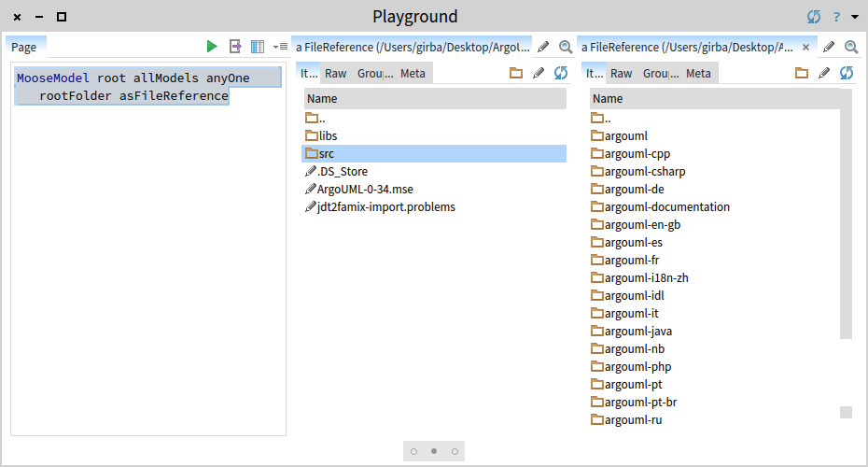This screenshot has height=467, width=868.
Task: Select the argouml-cpp folder
Action: pyautogui.click(x=714, y=153)
